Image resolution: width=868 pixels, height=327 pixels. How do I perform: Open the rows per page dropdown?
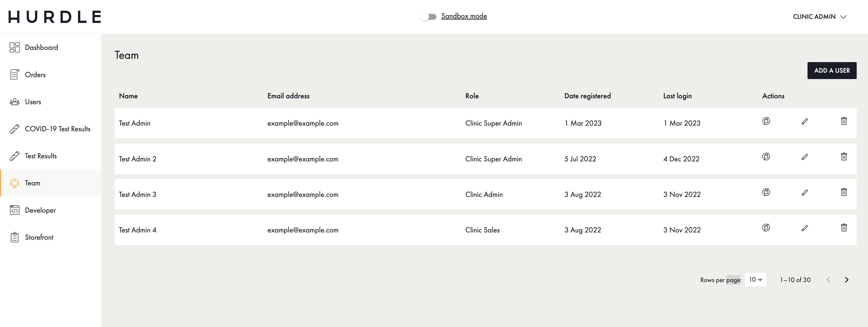[x=755, y=279]
